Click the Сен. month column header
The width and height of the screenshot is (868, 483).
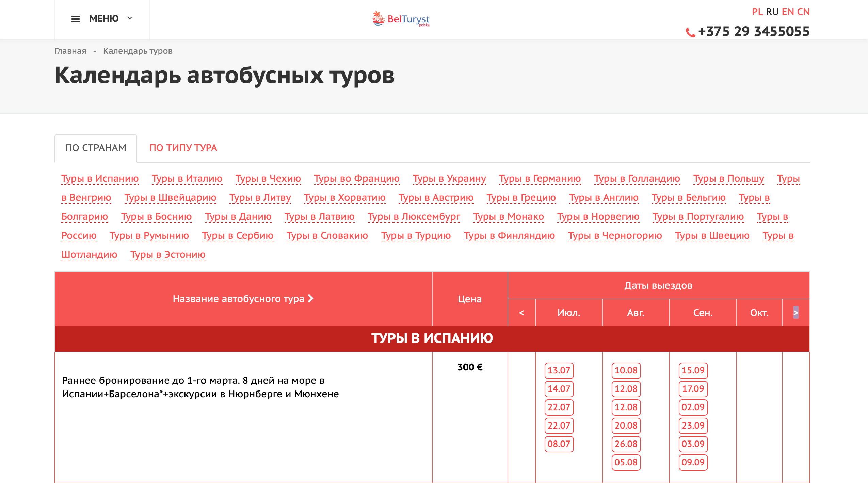[703, 313]
